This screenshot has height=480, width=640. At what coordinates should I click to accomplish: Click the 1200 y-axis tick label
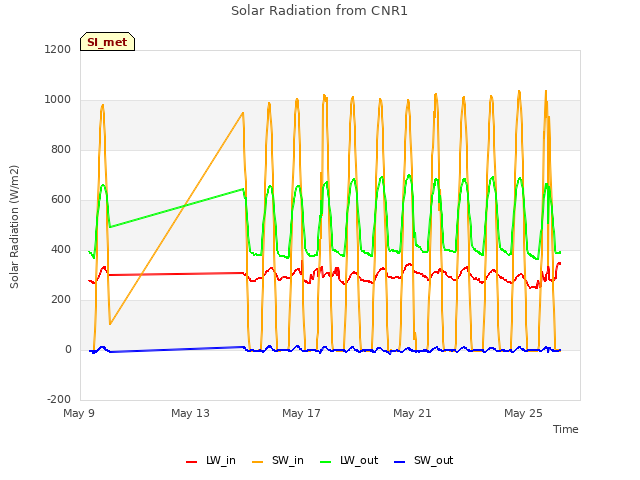coord(58,49)
